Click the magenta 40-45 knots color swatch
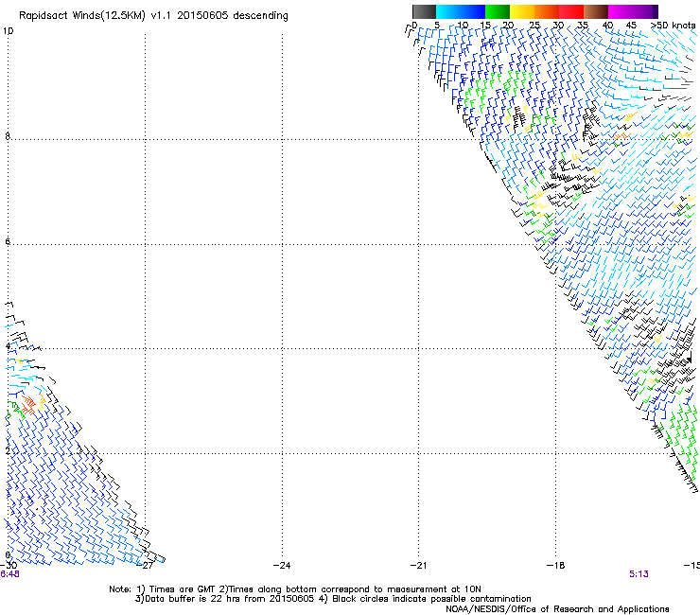 (621, 11)
